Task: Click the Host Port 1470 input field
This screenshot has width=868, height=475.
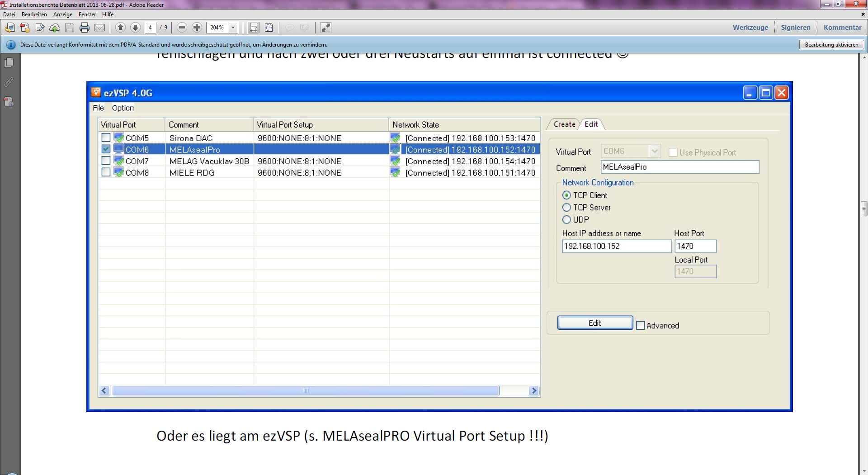Action: coord(695,246)
